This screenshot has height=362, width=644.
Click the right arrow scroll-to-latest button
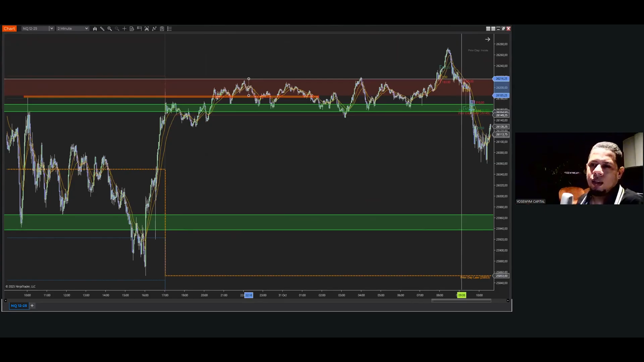[487, 40]
